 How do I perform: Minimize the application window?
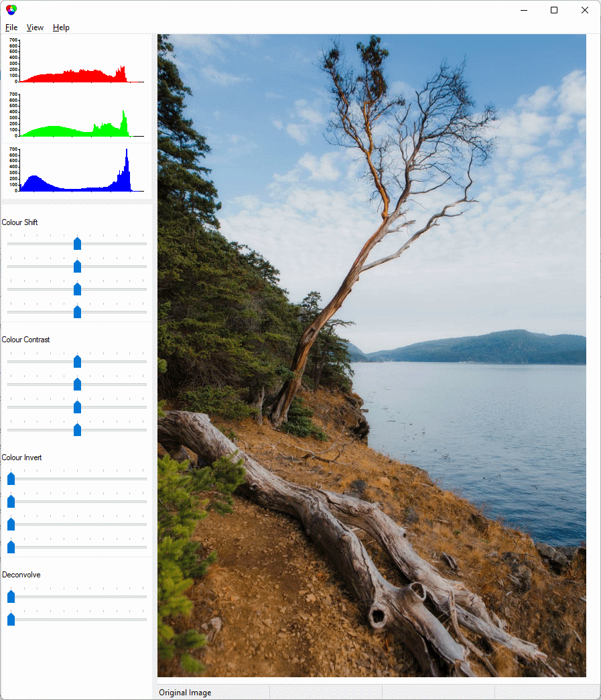point(523,10)
